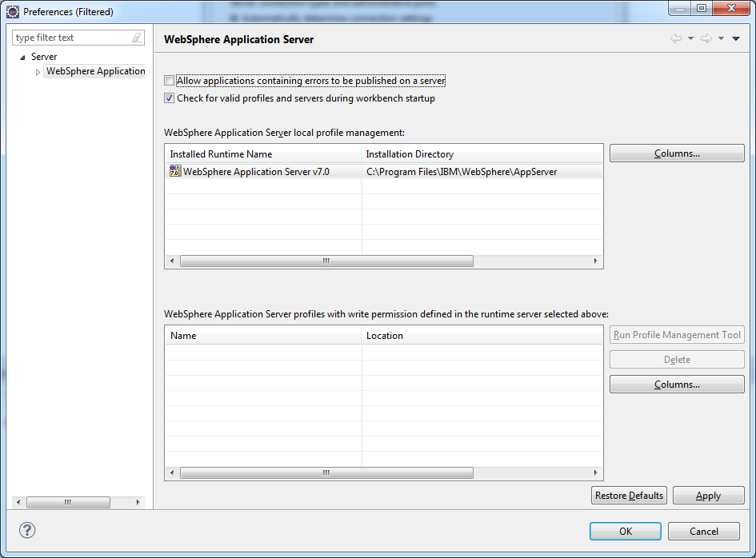
Task: Collapse the Server tree node
Action: pyautogui.click(x=22, y=58)
